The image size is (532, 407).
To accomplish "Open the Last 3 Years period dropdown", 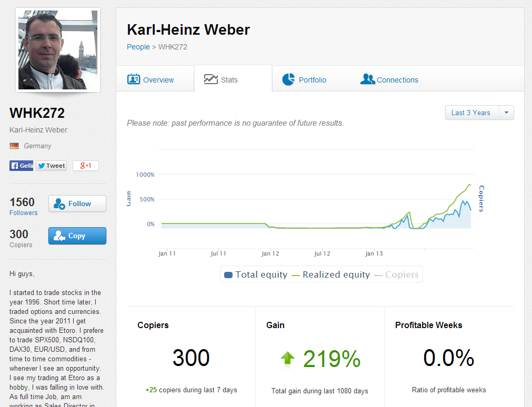I will pyautogui.click(x=471, y=113).
